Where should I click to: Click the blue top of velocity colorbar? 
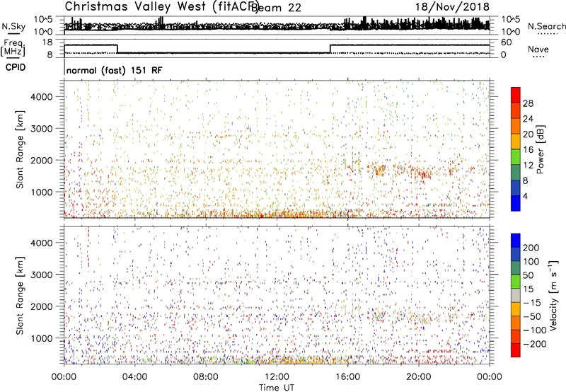(516, 241)
